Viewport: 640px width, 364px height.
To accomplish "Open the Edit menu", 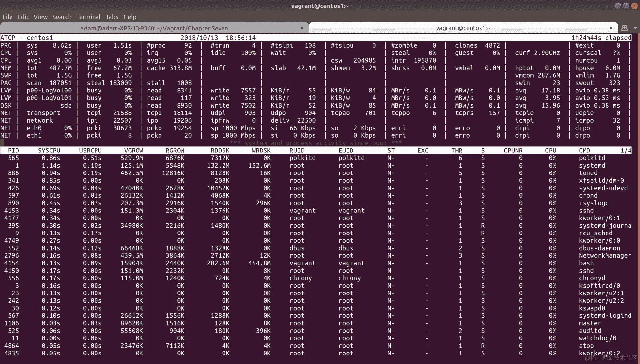I will [23, 17].
